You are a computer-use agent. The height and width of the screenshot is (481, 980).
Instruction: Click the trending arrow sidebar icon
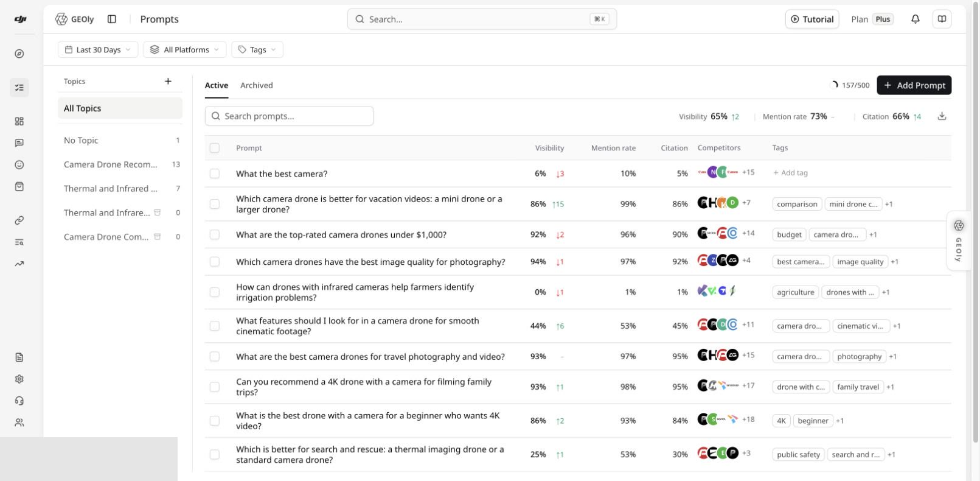tap(19, 264)
